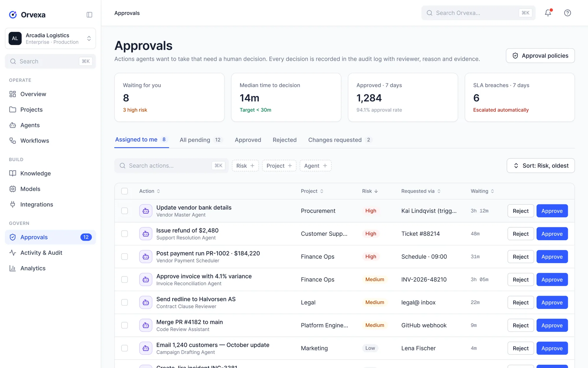Approve the Issue refund of $2,480 action
This screenshot has width=588, height=368.
tap(552, 234)
